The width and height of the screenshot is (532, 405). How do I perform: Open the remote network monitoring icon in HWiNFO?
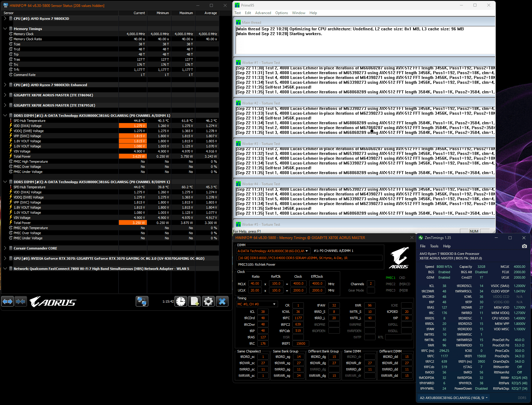click(142, 301)
